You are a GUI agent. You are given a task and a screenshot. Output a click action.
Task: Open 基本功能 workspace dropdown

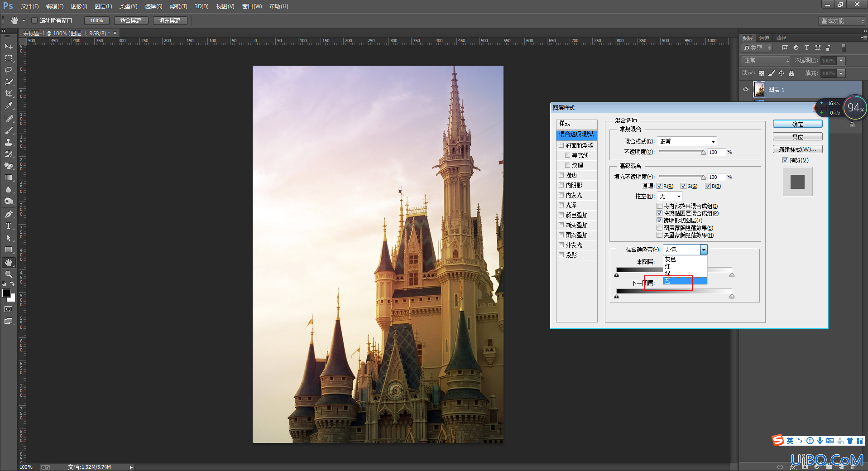pos(842,21)
